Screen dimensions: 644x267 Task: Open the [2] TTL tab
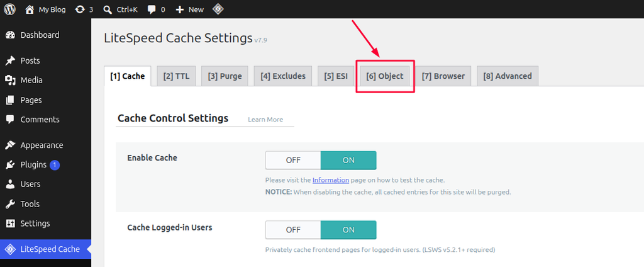(176, 76)
